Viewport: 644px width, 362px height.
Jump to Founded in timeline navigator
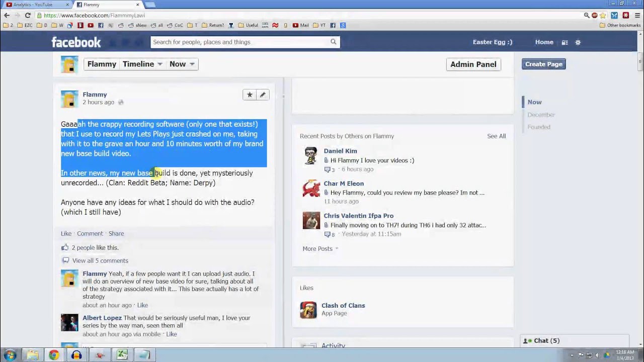click(x=538, y=127)
